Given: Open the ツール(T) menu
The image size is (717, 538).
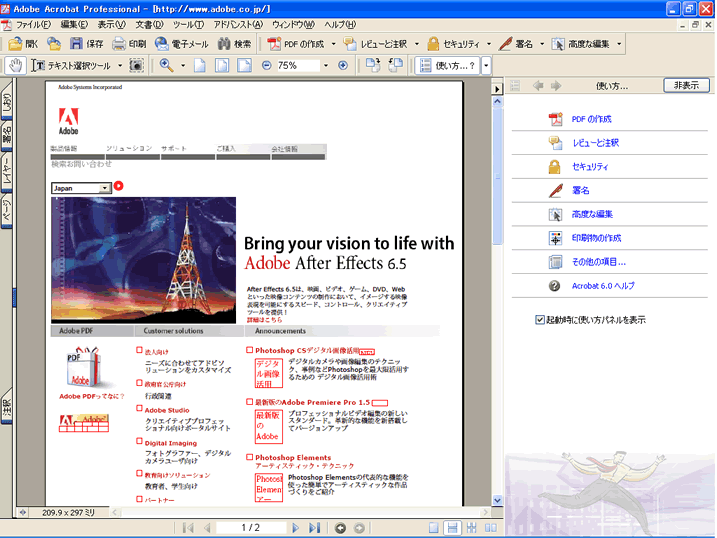Looking at the screenshot, I should [x=188, y=24].
